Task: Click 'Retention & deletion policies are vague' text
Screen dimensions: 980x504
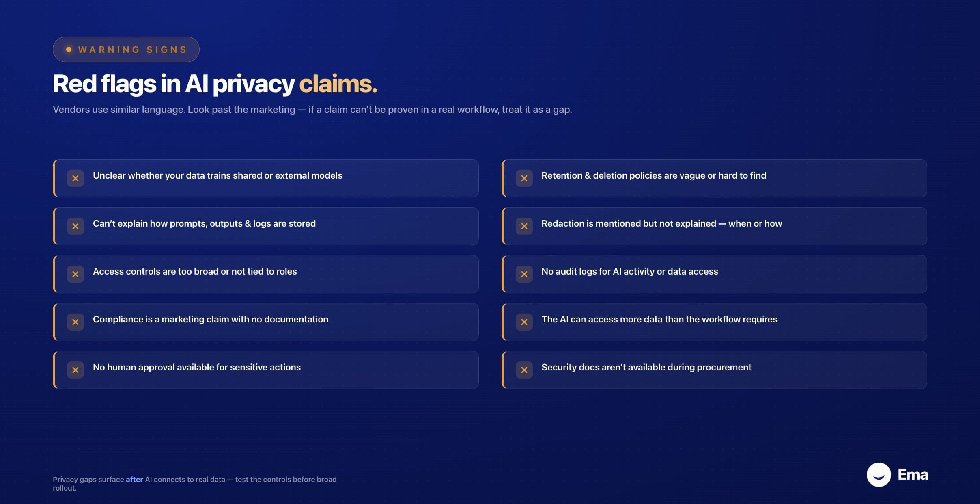Action: [x=654, y=175]
